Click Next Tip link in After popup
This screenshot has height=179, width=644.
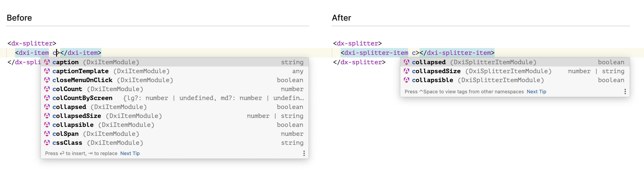[x=536, y=92]
